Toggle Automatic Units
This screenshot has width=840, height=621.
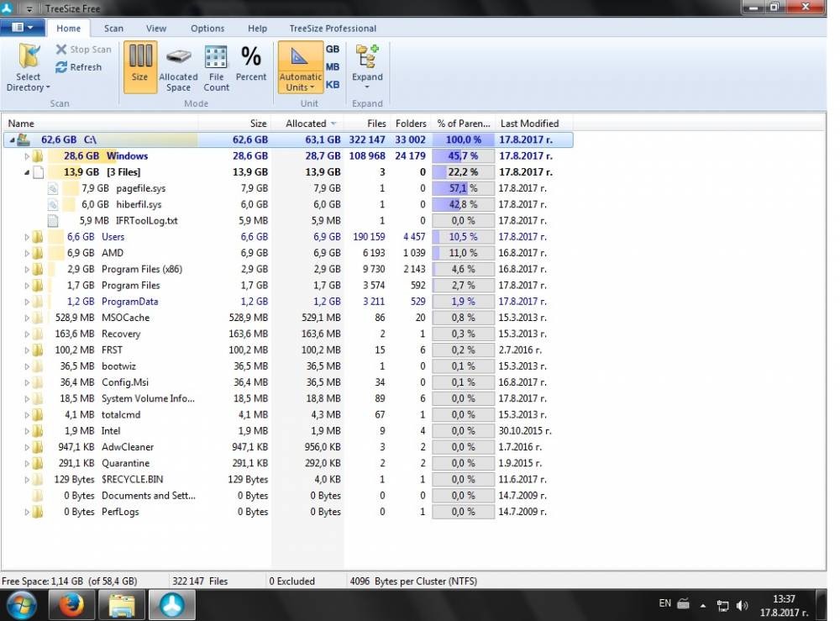click(x=300, y=67)
